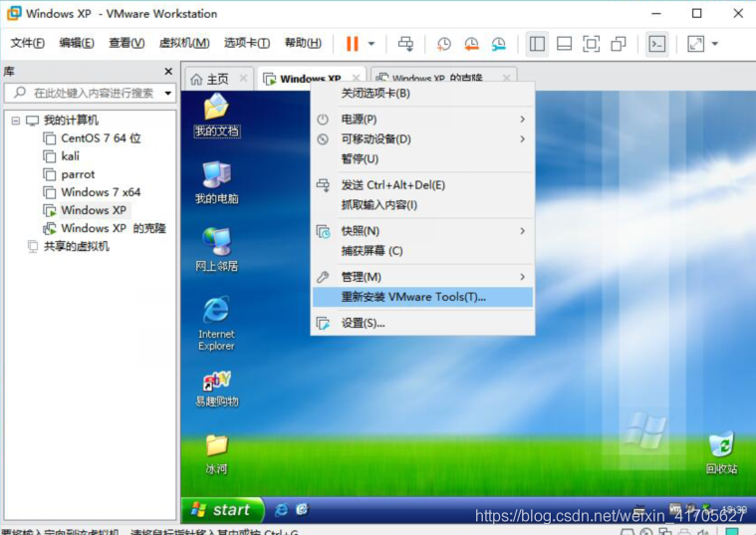The height and width of the screenshot is (535, 756).
Task: Close the 主页 tab
Action: (x=243, y=78)
